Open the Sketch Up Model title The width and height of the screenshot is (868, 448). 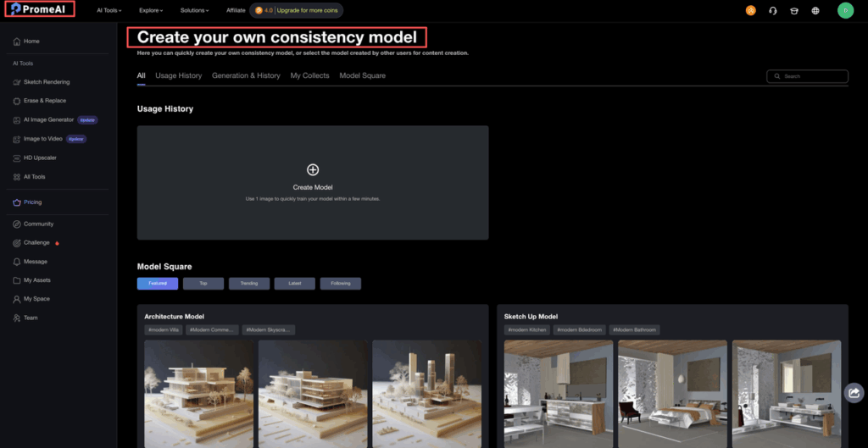(x=531, y=317)
